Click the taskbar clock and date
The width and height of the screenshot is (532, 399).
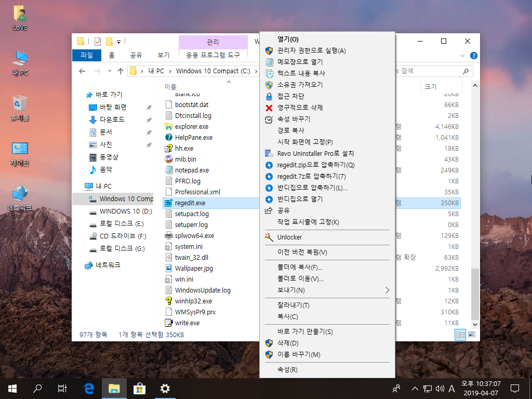481,389
